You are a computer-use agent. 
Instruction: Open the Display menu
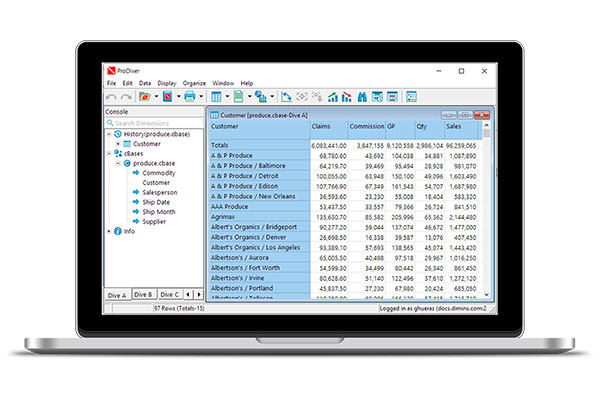coord(167,83)
